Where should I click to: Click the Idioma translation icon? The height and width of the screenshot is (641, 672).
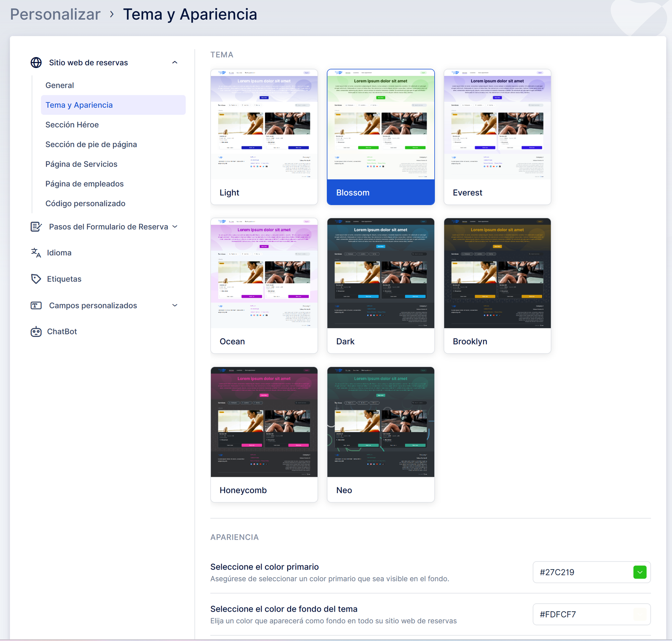[x=36, y=253]
